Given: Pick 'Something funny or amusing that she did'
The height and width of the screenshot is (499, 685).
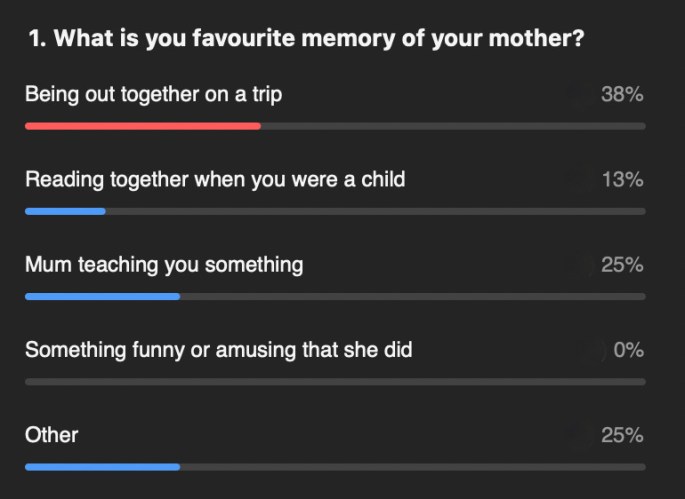Looking at the screenshot, I should [218, 350].
